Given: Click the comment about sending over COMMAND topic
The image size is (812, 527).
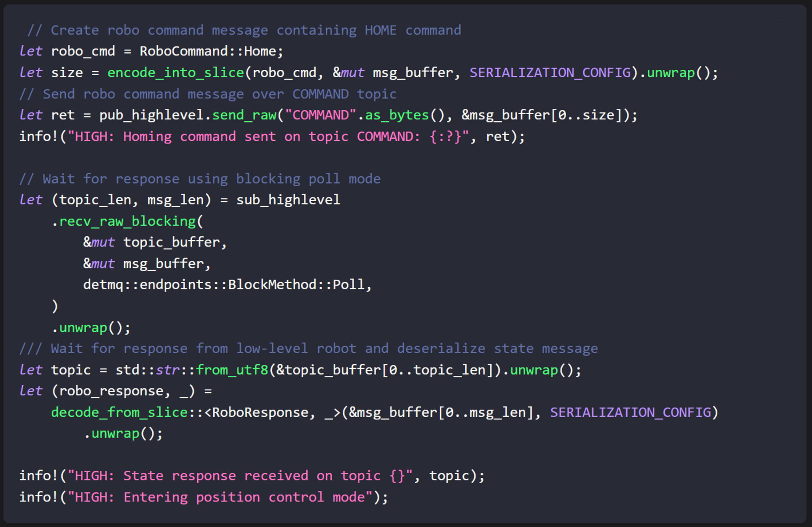Looking at the screenshot, I should coord(208,94).
